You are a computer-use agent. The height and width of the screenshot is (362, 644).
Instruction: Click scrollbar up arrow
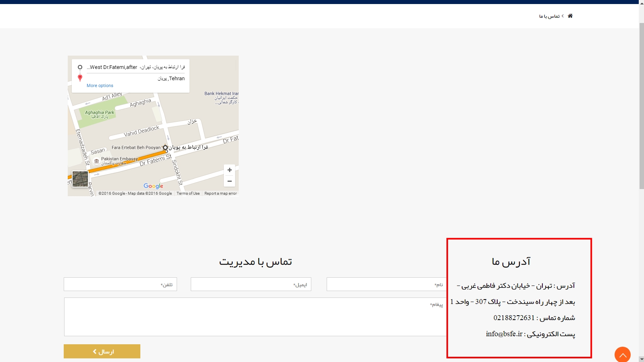pyautogui.click(x=642, y=2)
